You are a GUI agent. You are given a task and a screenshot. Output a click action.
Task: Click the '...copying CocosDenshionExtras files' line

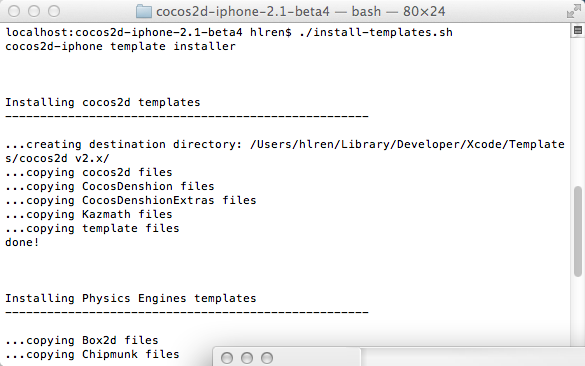pos(131,200)
